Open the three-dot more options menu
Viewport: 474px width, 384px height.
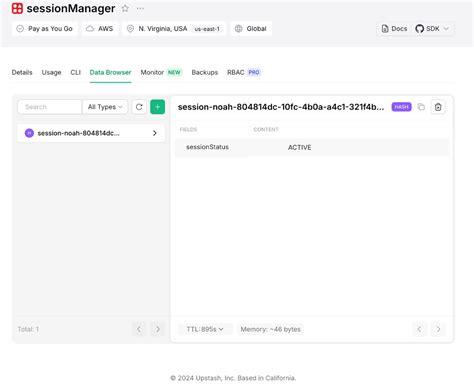tap(140, 8)
